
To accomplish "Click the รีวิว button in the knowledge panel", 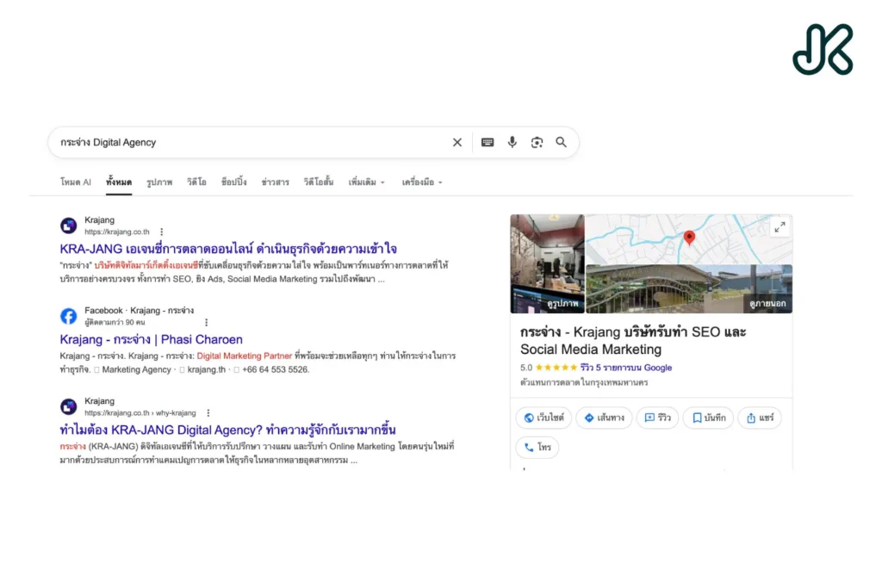I will coord(657,418).
